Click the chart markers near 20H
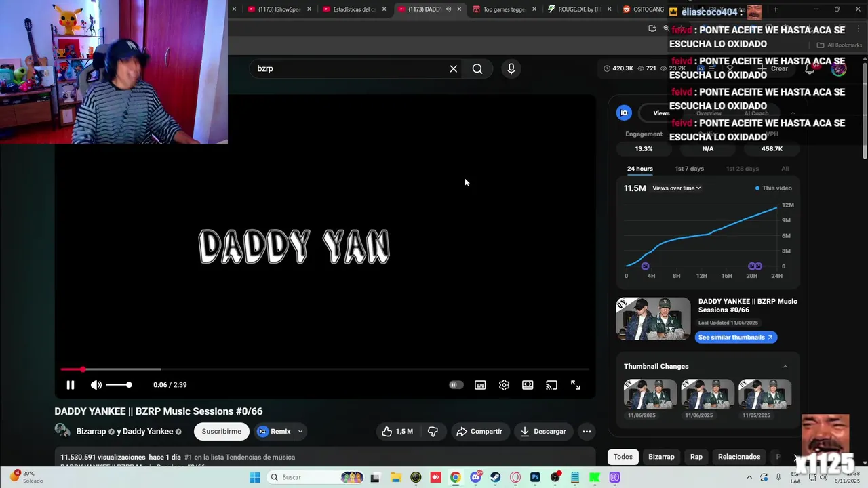 (755, 266)
